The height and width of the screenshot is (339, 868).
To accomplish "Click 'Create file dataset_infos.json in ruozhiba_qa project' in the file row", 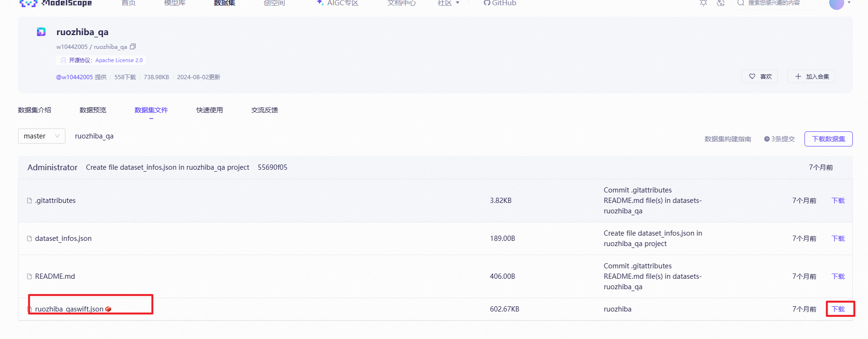I will 653,238.
